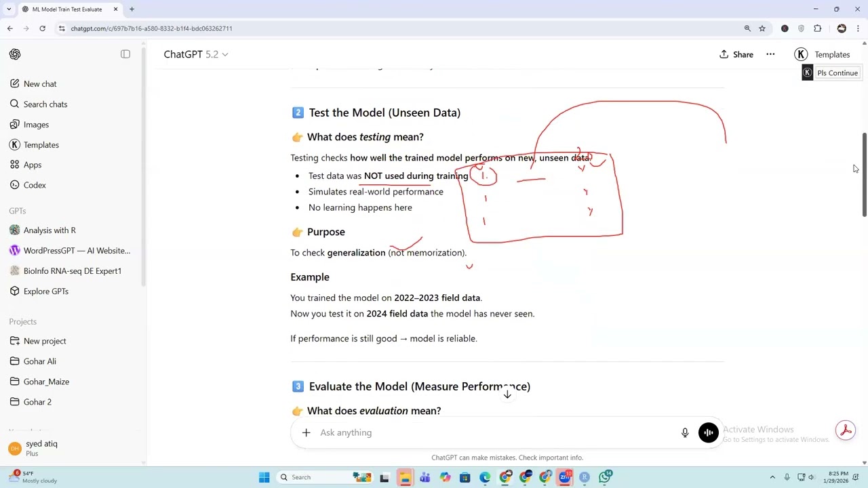Click the zoom magnifier icon in address bar

coord(747,28)
